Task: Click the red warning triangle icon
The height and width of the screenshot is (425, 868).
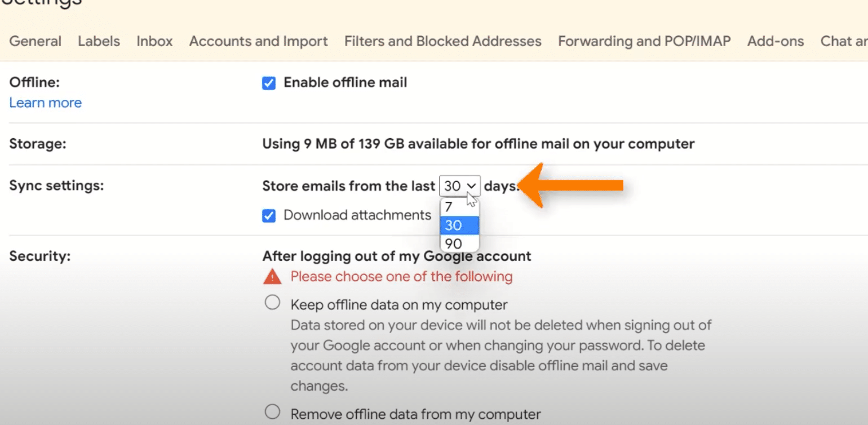Action: pos(272,277)
